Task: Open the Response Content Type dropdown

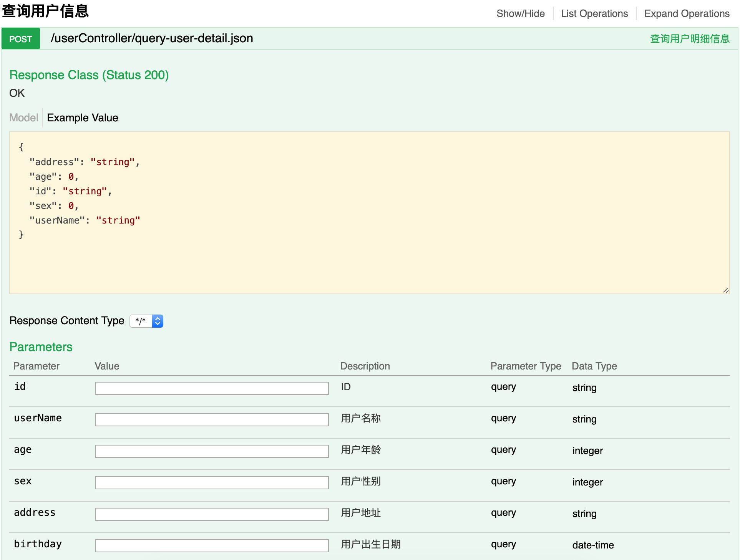Action: coord(146,321)
